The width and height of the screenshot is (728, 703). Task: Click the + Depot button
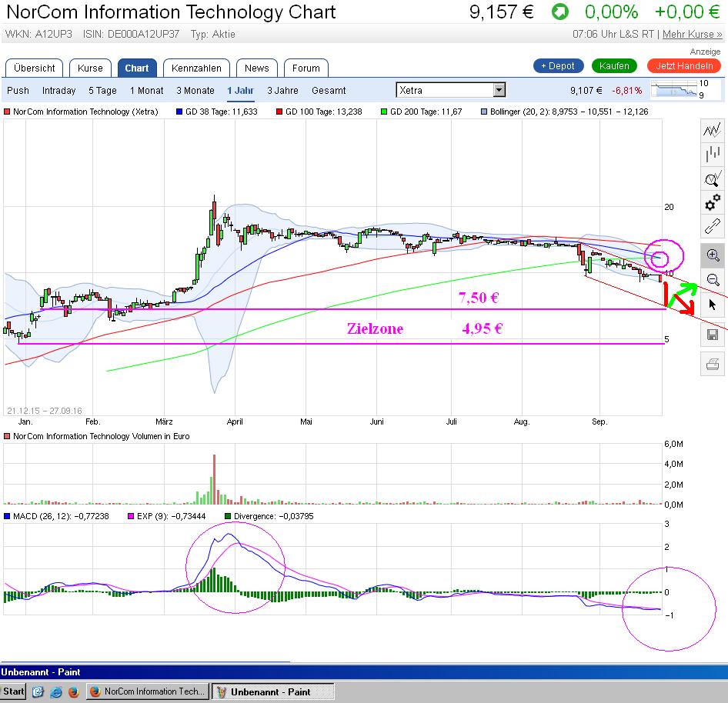(558, 66)
